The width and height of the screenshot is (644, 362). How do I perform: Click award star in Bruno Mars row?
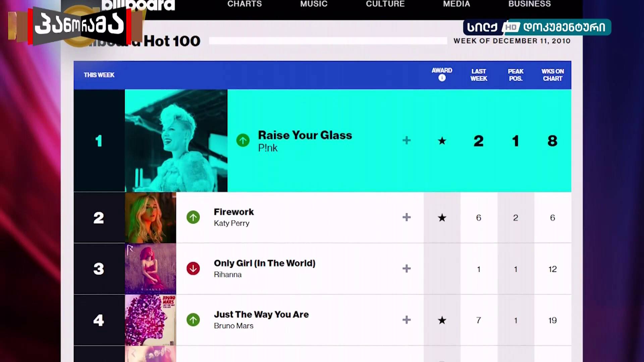click(442, 320)
